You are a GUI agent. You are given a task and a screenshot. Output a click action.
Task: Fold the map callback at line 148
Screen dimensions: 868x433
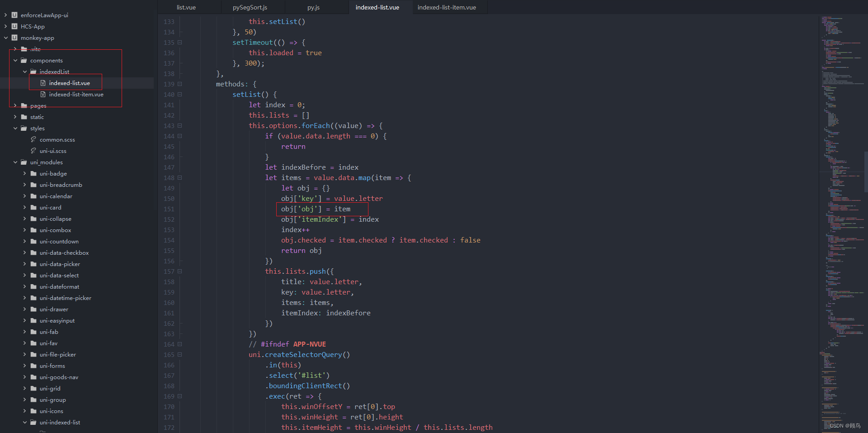pos(179,177)
